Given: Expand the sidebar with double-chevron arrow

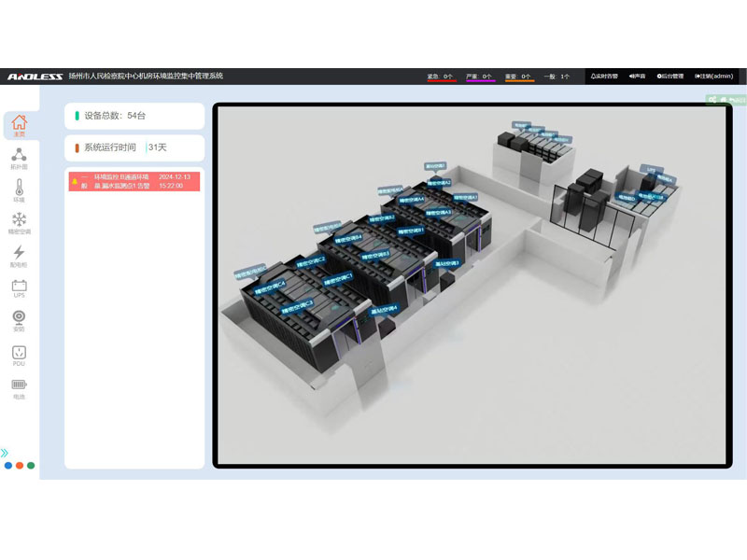Looking at the screenshot, I should (x=5, y=454).
